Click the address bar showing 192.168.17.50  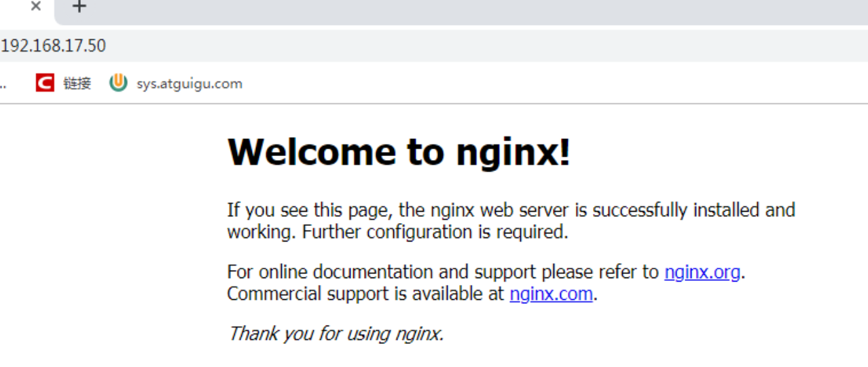pyautogui.click(x=434, y=46)
